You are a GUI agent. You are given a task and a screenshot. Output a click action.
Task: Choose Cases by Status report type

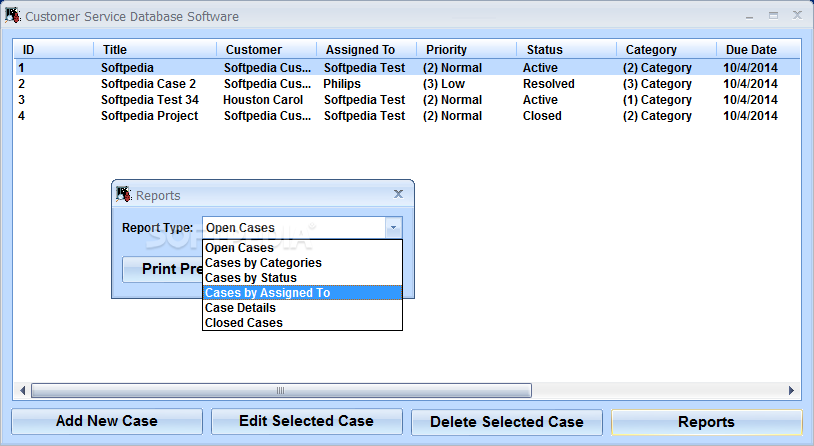302,278
